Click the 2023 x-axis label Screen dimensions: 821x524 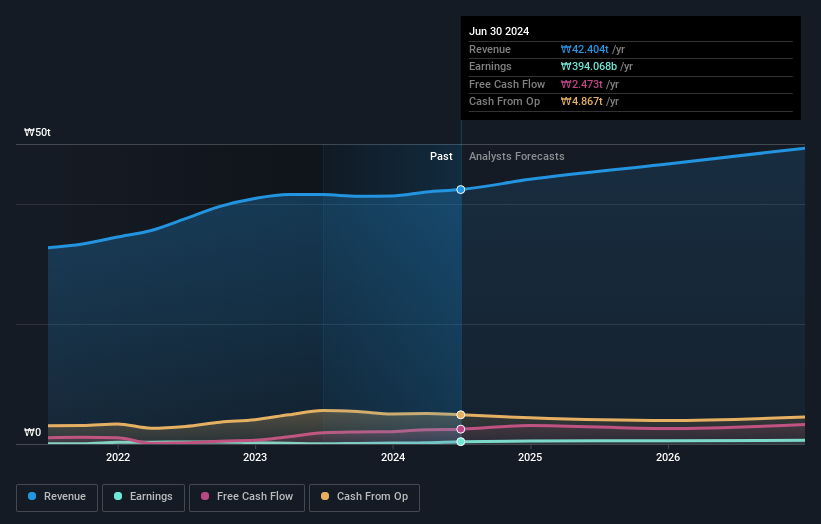click(x=255, y=457)
